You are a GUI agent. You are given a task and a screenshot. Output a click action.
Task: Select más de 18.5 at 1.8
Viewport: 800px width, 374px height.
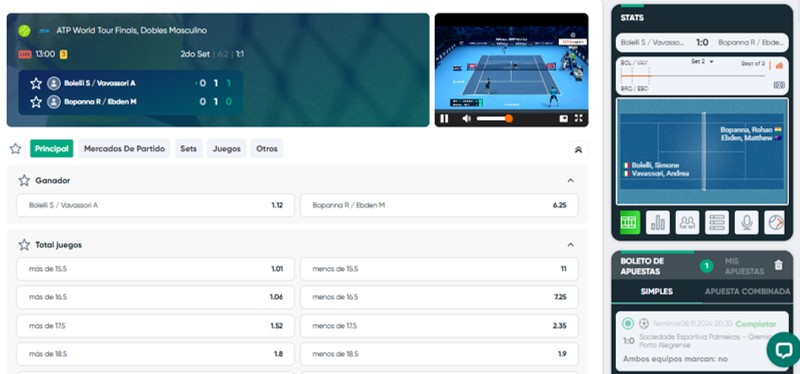tap(156, 354)
